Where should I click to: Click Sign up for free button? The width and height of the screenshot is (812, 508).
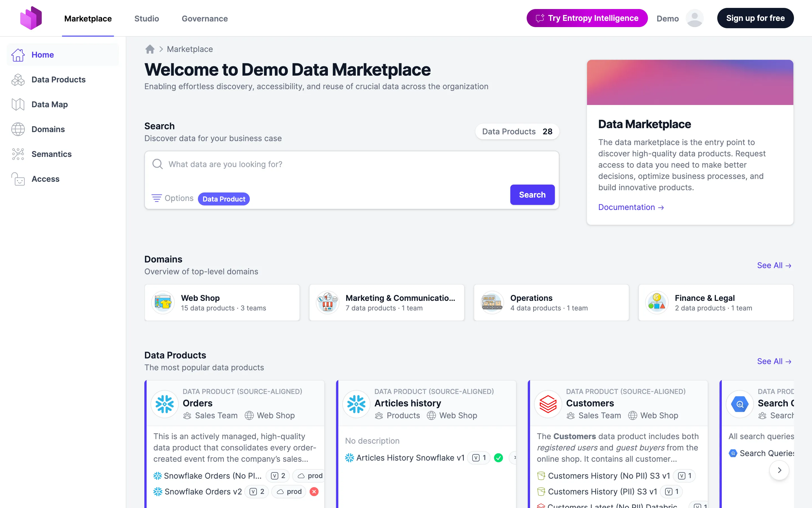[755, 18]
